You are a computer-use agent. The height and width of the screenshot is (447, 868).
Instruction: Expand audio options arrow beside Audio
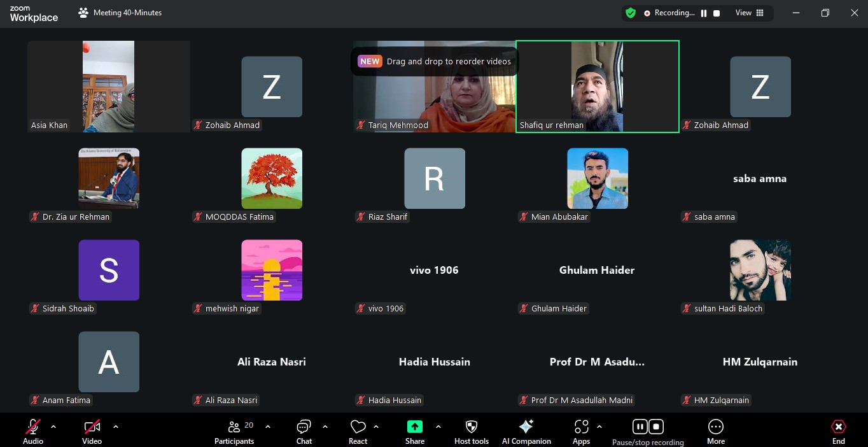pyautogui.click(x=53, y=427)
